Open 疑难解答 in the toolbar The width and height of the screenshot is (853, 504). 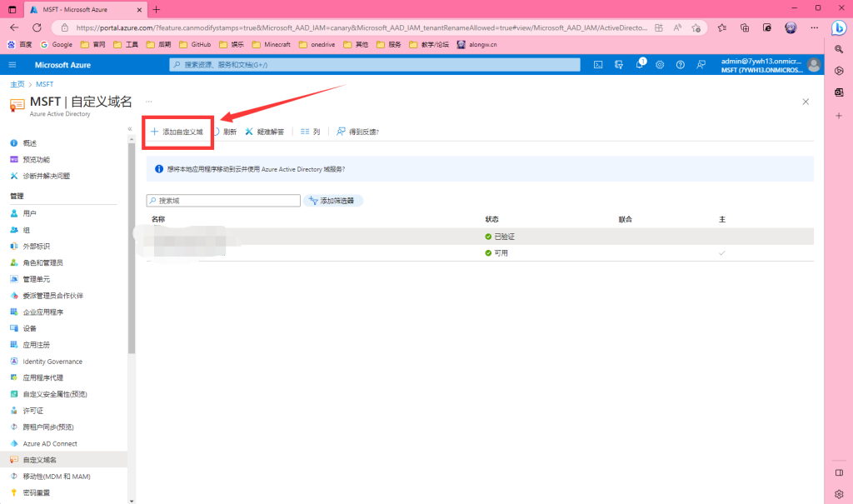pos(264,132)
